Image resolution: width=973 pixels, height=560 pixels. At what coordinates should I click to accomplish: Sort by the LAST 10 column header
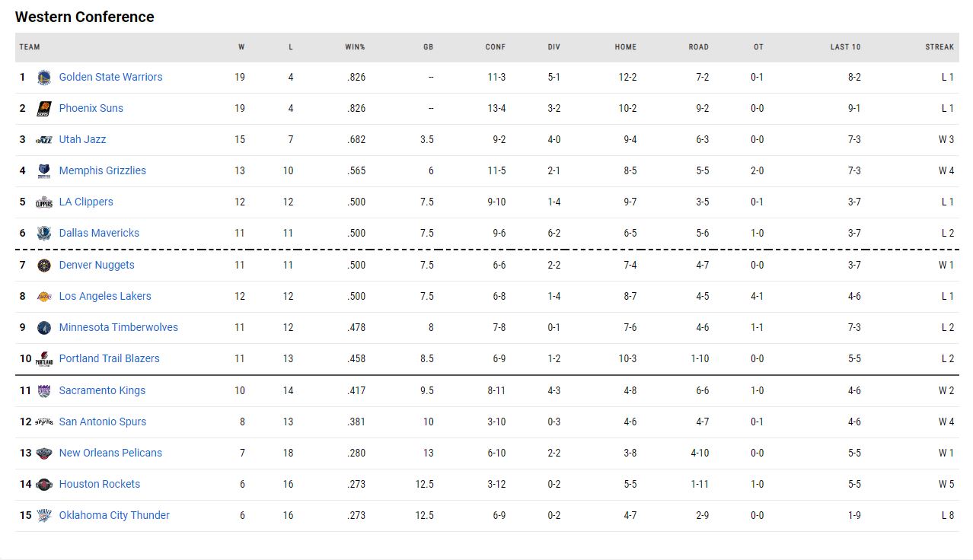coord(845,47)
